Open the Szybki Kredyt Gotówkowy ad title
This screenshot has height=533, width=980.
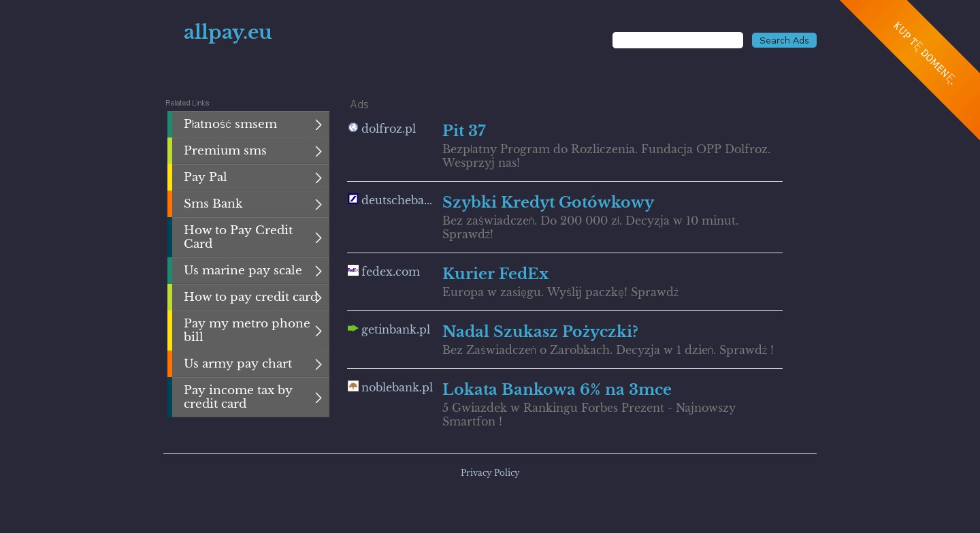548,202
